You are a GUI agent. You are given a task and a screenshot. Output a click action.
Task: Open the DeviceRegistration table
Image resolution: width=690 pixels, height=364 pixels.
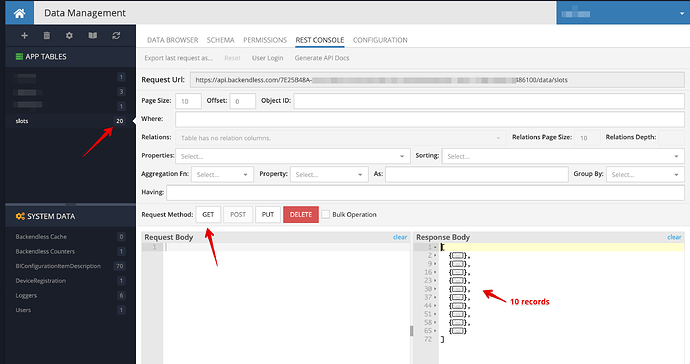click(x=40, y=281)
